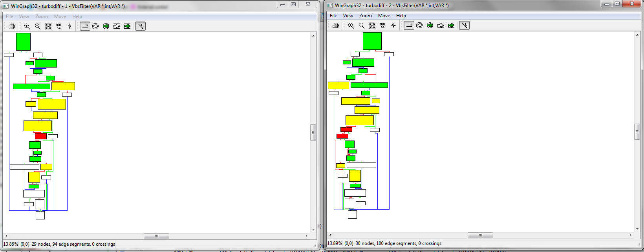The height and width of the screenshot is (252, 644).
Task: Click the red node in turbodiff - 1 graph
Action: pyautogui.click(x=41, y=136)
